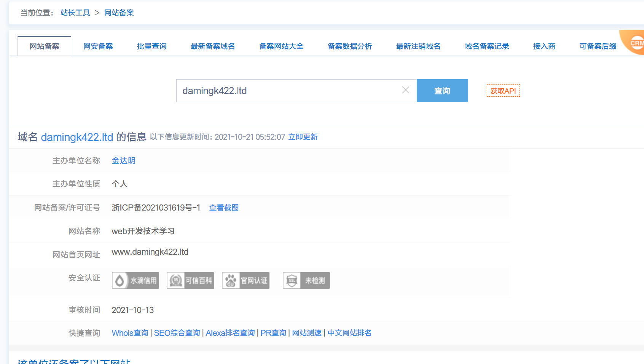Open the 中文网站排名 quick link

(x=349, y=333)
